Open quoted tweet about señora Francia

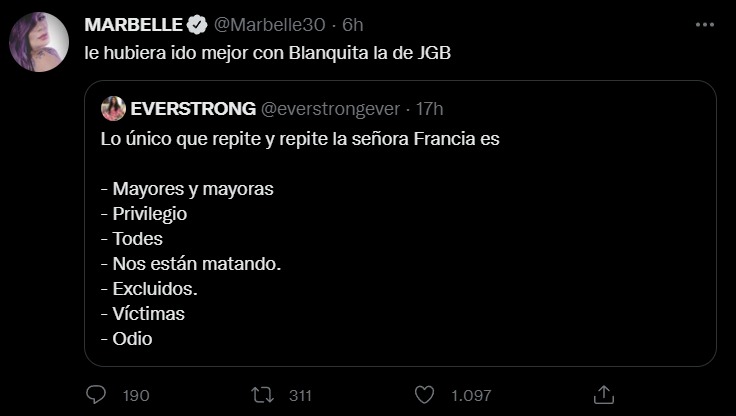400,223
